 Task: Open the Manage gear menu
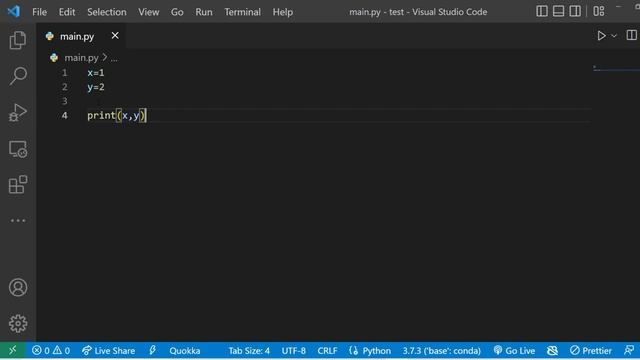click(x=18, y=323)
